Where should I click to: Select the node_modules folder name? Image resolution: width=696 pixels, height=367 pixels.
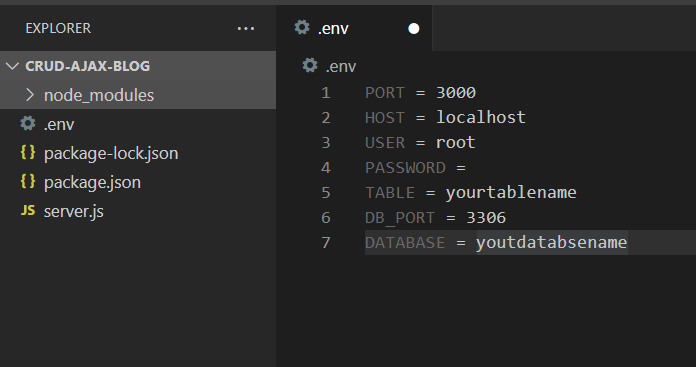[99, 95]
